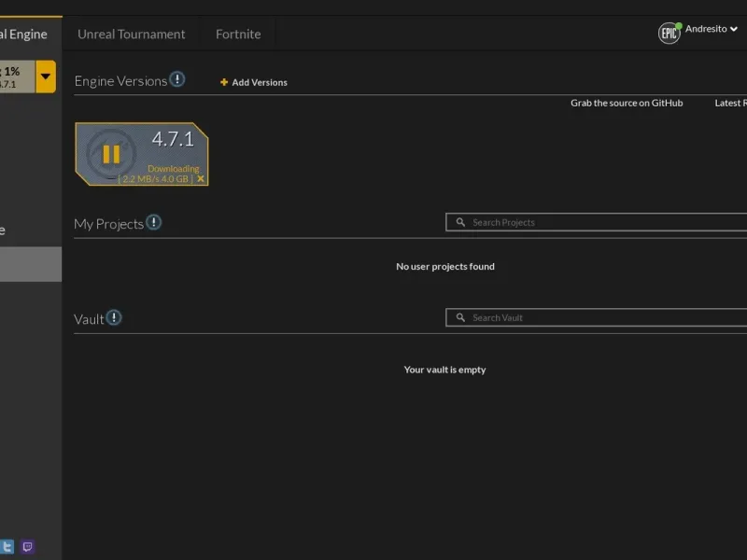Open Grab the source on GitHub link
Viewport: 747px width, 560px height.
point(627,103)
